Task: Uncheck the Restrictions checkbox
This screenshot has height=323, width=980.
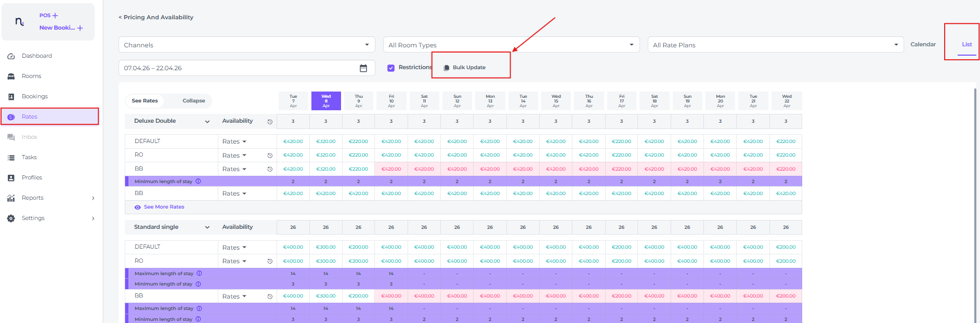Action: click(x=391, y=68)
